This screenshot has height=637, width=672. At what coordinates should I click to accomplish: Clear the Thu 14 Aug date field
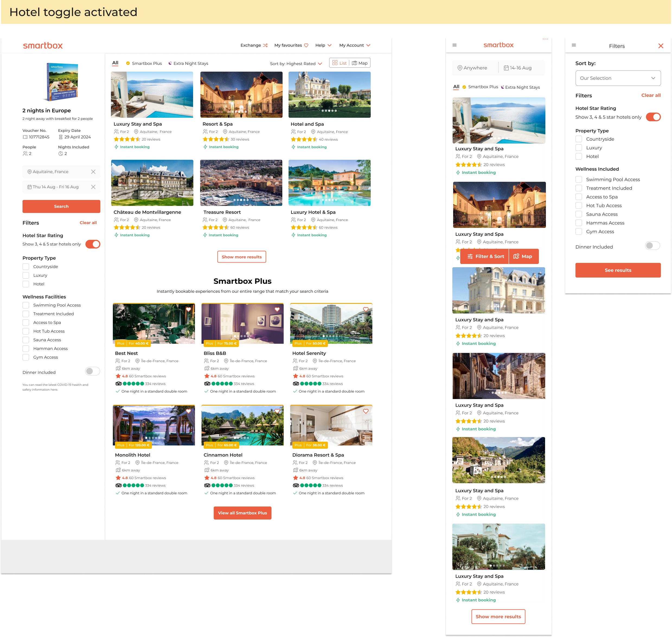(93, 187)
